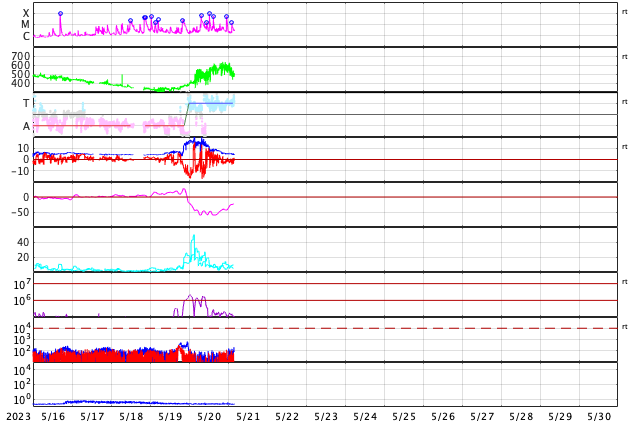The image size is (634, 424).
Task: Click the 10^3 axis label
Action: 22,340
